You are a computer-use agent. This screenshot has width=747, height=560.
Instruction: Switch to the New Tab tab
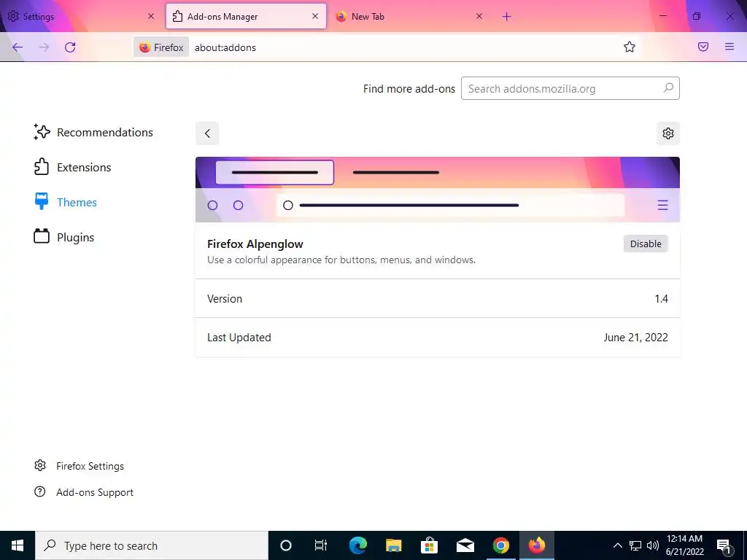(409, 16)
